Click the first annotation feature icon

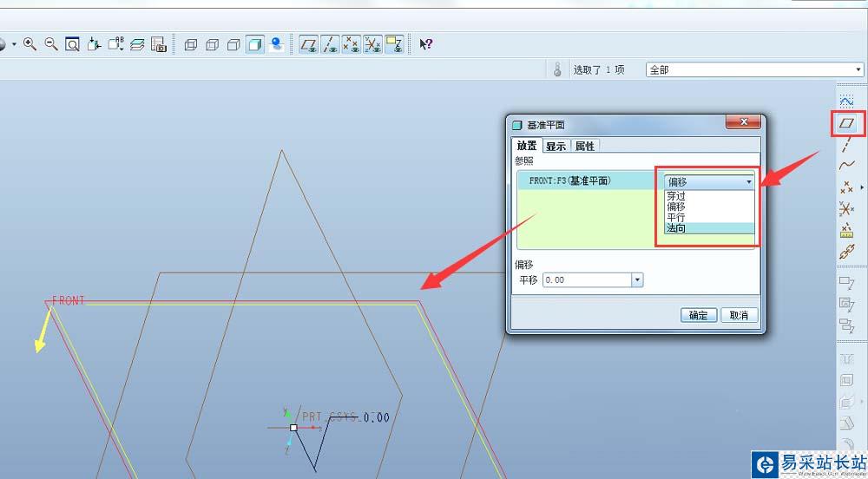846,283
